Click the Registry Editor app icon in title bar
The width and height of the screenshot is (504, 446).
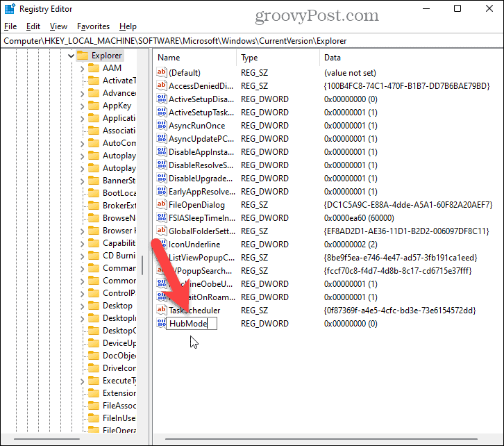coord(10,8)
